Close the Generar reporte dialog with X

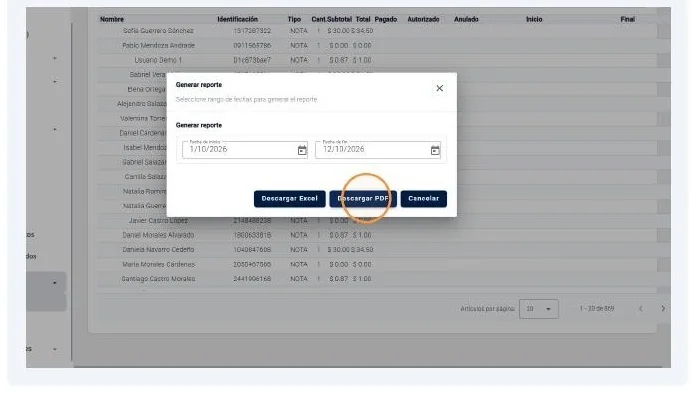439,88
